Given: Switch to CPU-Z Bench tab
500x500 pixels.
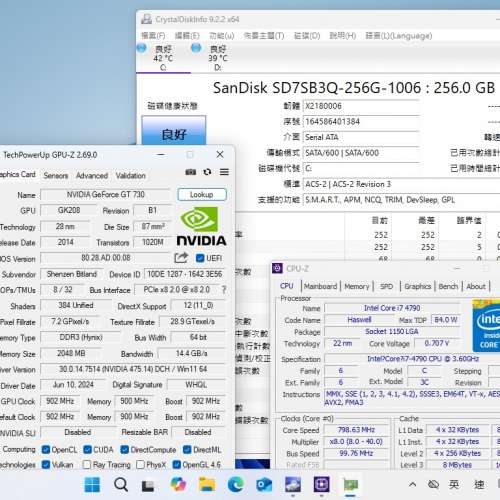Looking at the screenshot, I should click(x=448, y=286).
